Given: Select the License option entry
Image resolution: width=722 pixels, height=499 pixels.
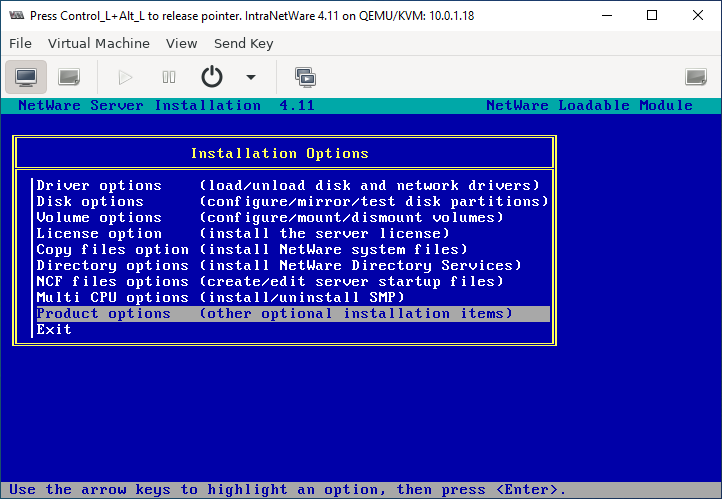Looking at the screenshot, I should (x=293, y=233).
